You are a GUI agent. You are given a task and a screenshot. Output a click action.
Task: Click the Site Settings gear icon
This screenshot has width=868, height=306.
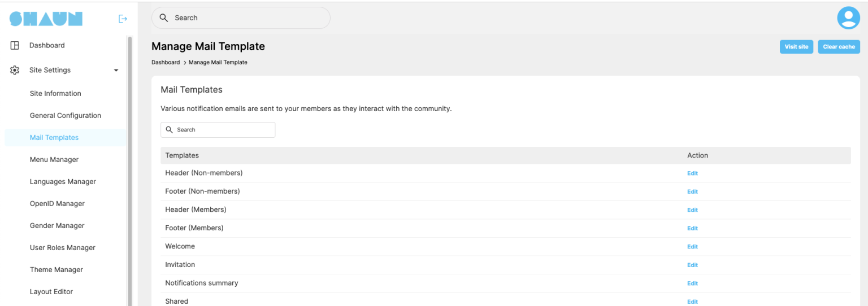pos(15,71)
